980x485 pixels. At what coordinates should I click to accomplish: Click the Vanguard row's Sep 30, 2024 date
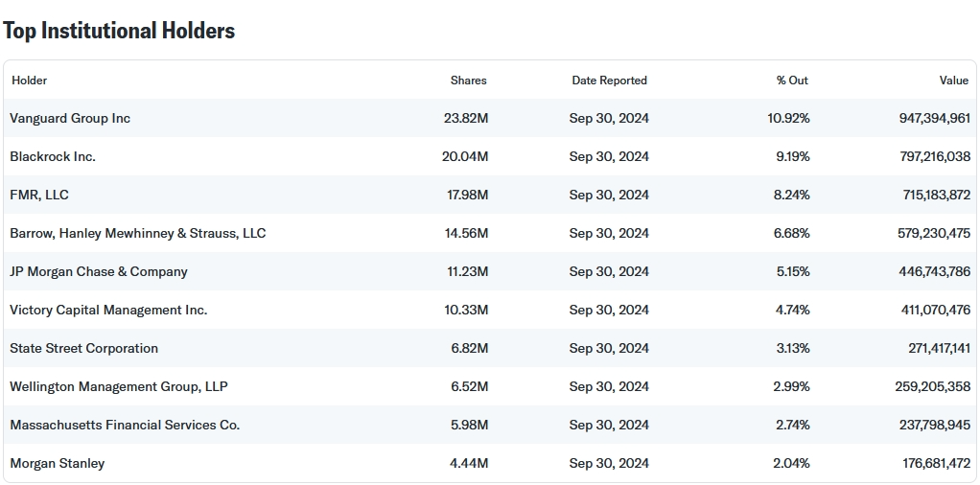click(x=609, y=118)
